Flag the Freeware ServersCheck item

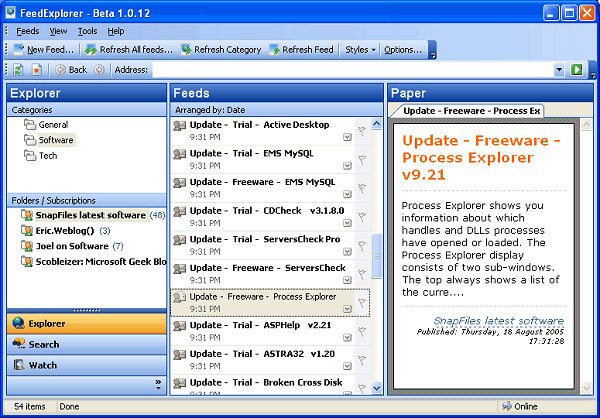(362, 274)
